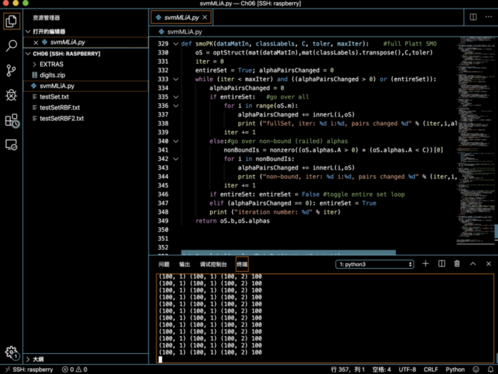Select the python3 terminal dropdown
498x374 pixels.
point(375,264)
